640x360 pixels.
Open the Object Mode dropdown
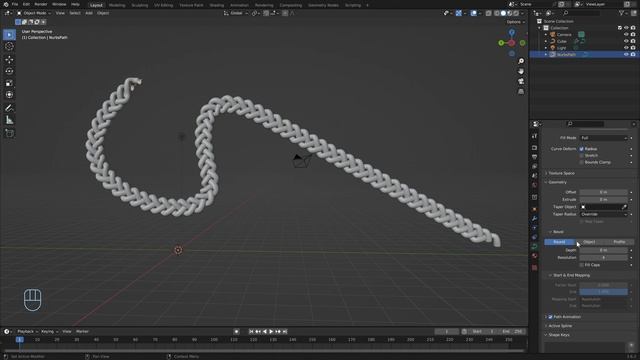coord(34,13)
